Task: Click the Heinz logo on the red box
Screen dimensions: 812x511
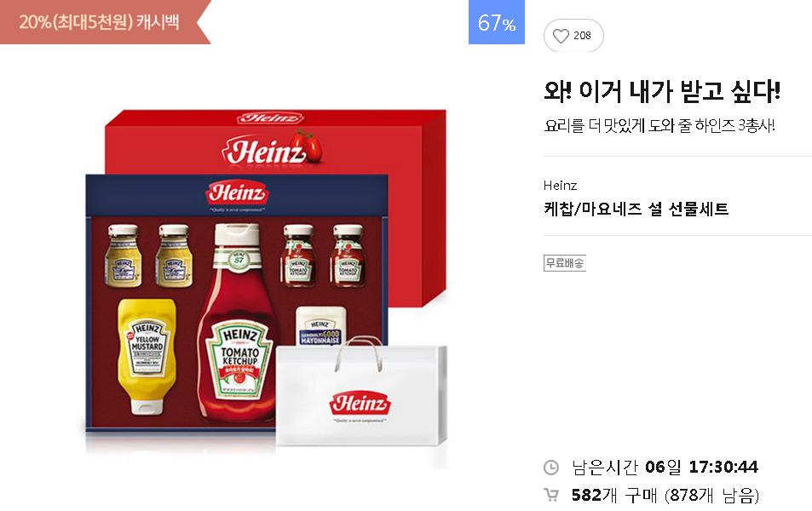Action: [265, 152]
